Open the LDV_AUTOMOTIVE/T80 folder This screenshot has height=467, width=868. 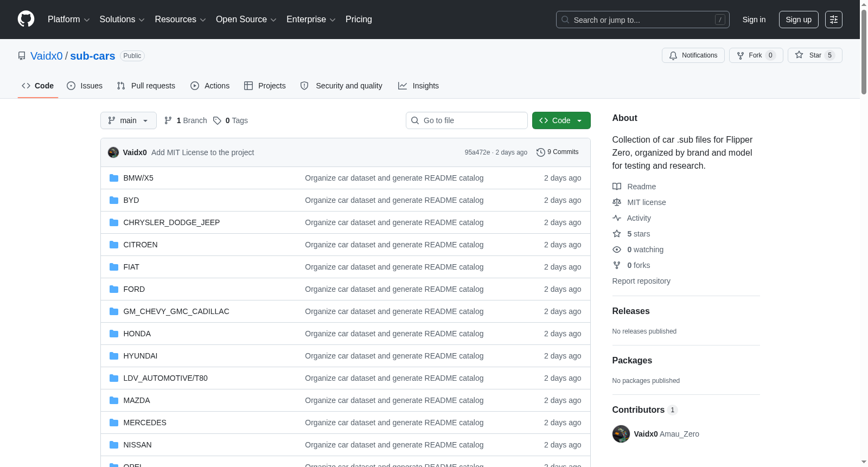click(165, 378)
